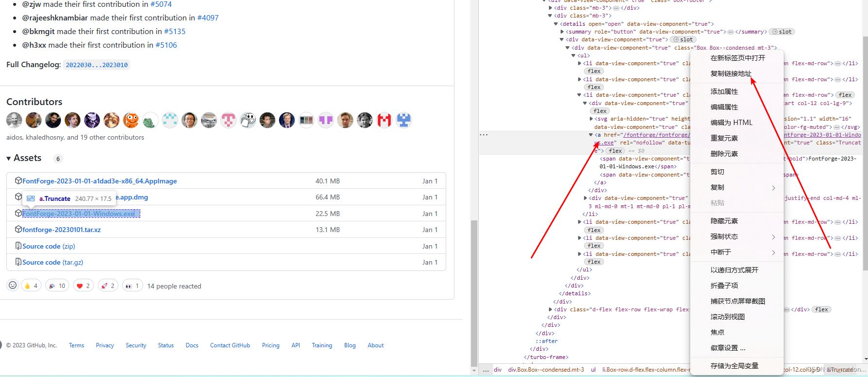The width and height of the screenshot is (868, 377).
Task: Open the Source code (zip) link
Action: tap(49, 246)
